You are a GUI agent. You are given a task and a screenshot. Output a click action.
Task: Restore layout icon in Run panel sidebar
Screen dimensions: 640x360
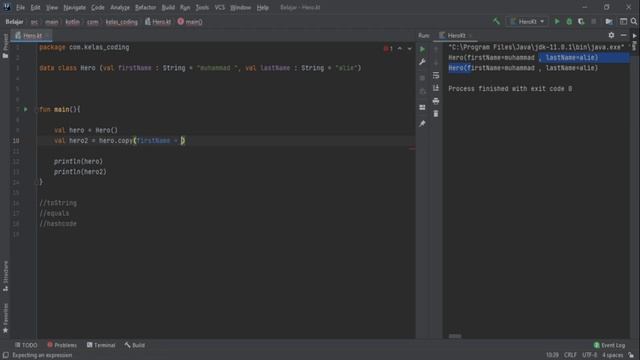422,107
